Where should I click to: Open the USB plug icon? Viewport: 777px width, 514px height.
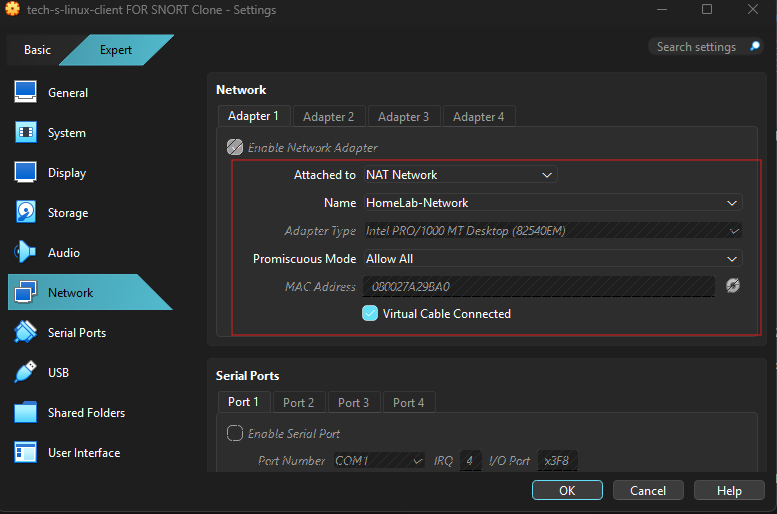coord(26,373)
